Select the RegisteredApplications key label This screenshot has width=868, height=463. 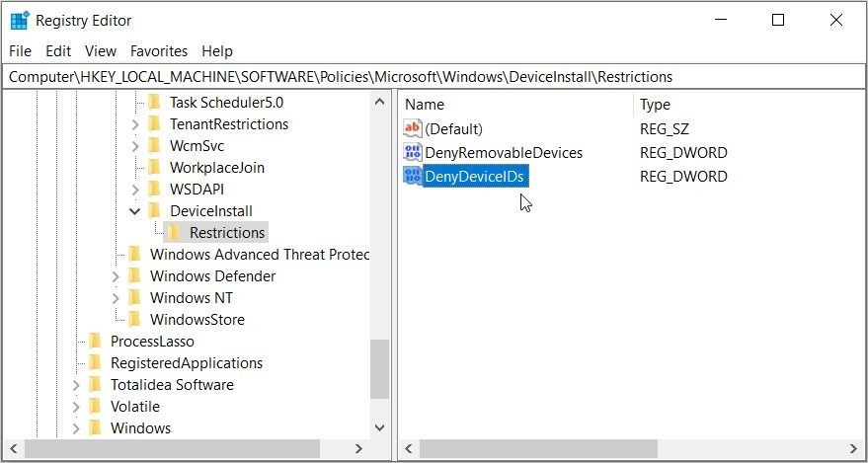click(187, 363)
